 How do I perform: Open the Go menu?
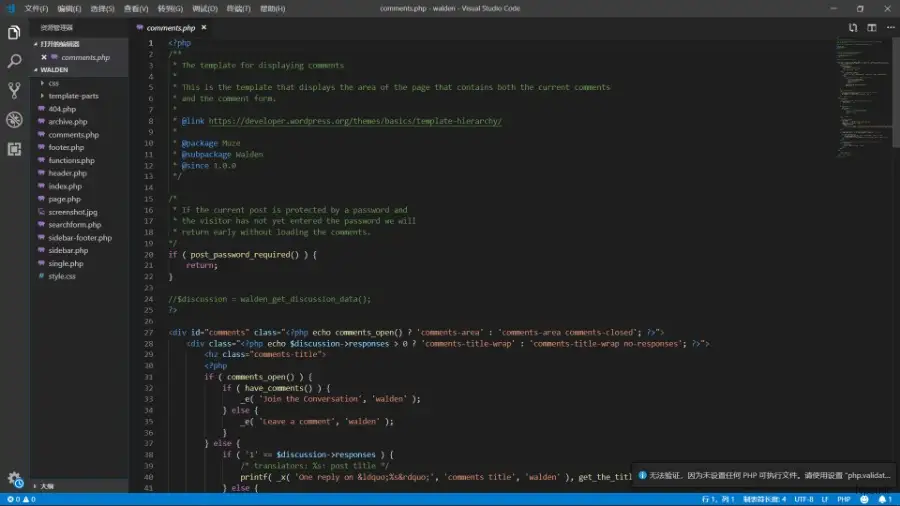tap(170, 9)
